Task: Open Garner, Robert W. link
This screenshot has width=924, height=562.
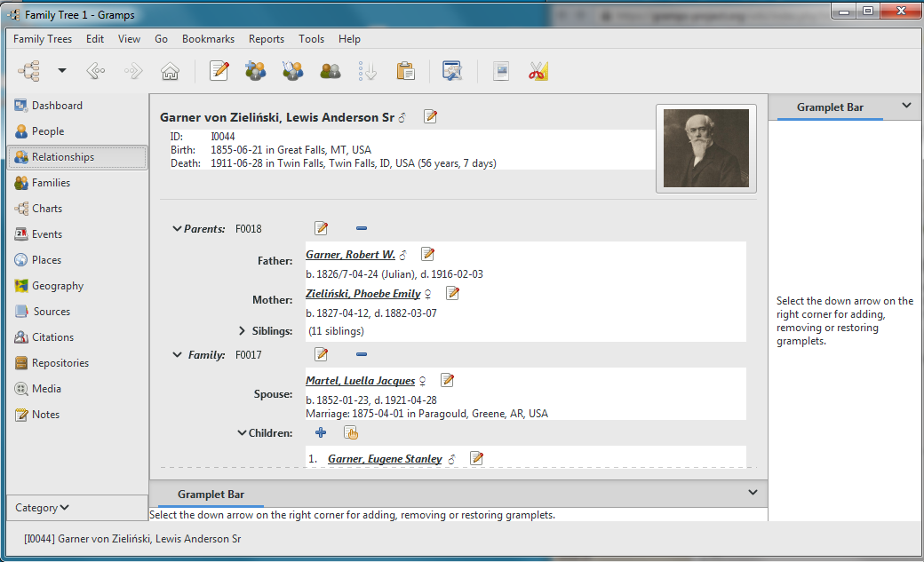Action: 350,255
